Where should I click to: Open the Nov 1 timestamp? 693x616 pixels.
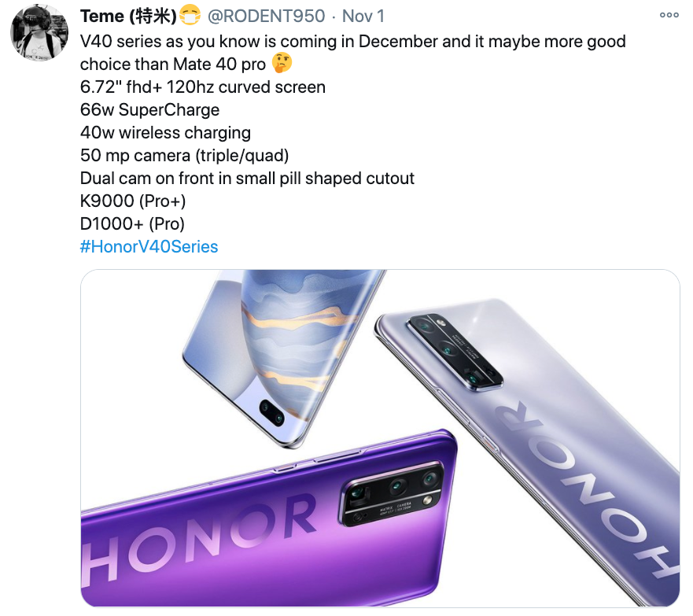(x=363, y=16)
